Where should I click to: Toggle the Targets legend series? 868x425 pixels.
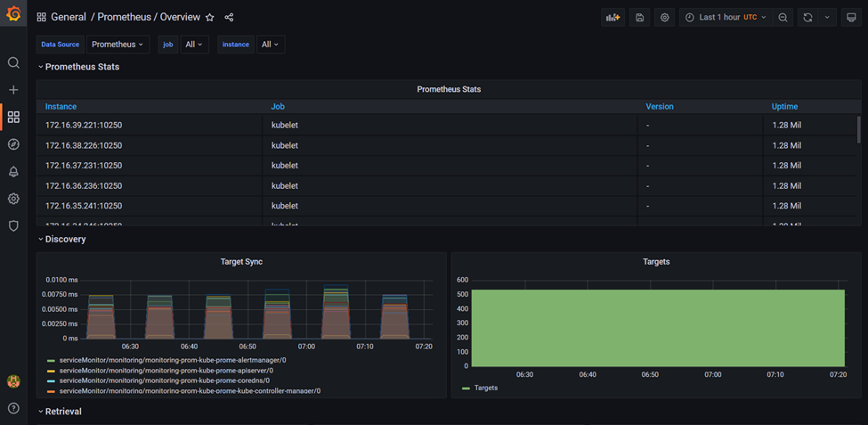coord(486,388)
